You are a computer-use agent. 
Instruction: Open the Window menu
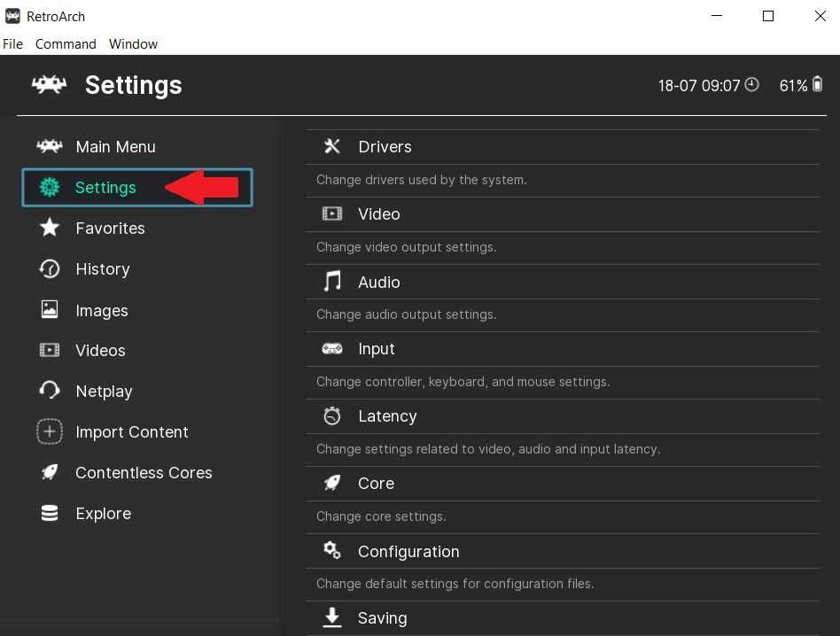tap(133, 43)
